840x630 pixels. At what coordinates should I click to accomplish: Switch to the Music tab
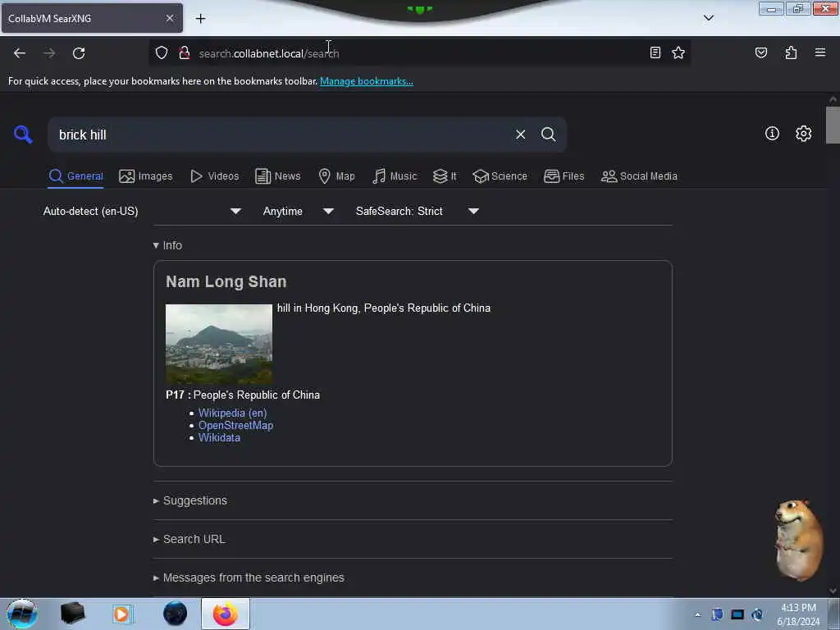[x=395, y=176]
